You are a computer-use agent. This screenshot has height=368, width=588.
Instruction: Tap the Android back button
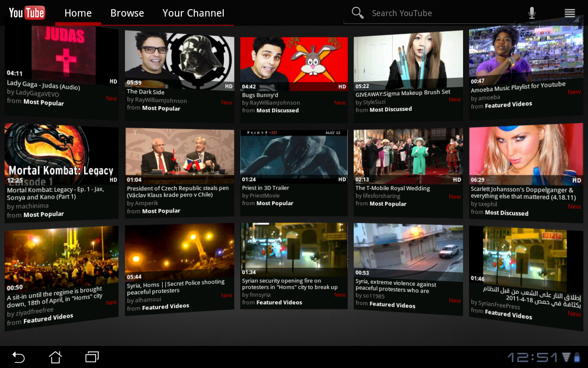pos(18,357)
